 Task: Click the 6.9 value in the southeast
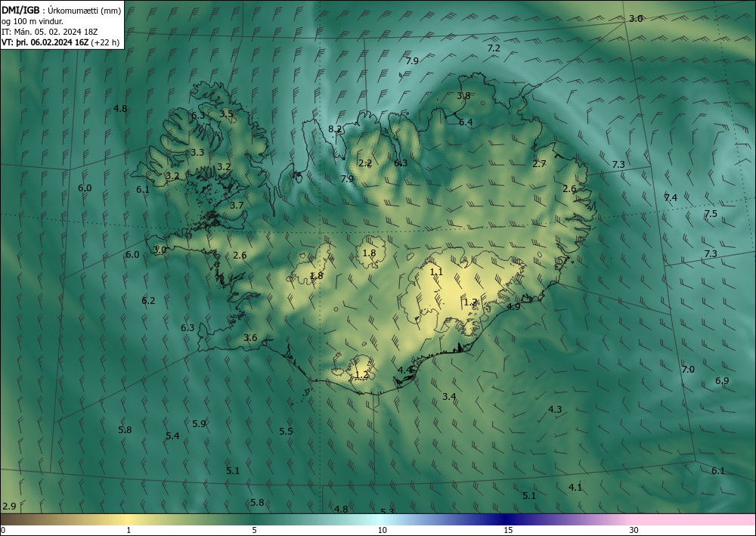click(722, 381)
